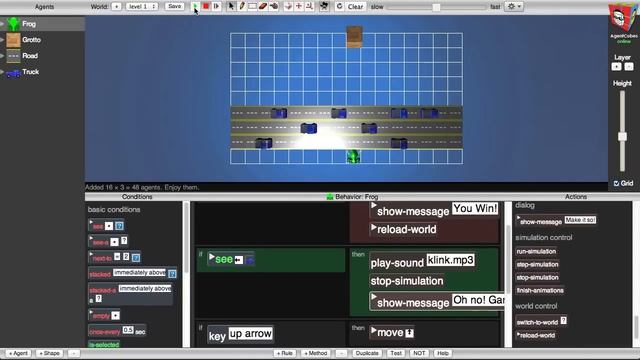Select the reload-world action in rule
Image resolution: width=640 pixels, height=360 pixels.
tap(403, 229)
